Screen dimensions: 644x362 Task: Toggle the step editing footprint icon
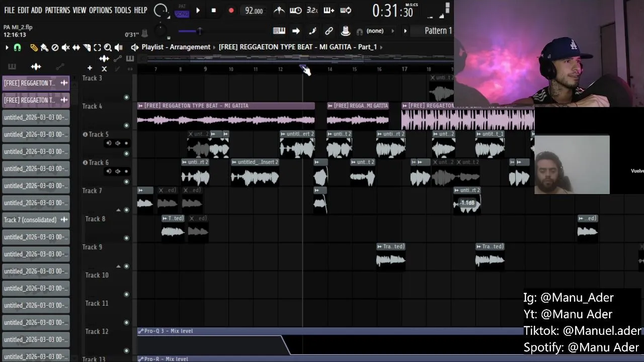[312, 31]
